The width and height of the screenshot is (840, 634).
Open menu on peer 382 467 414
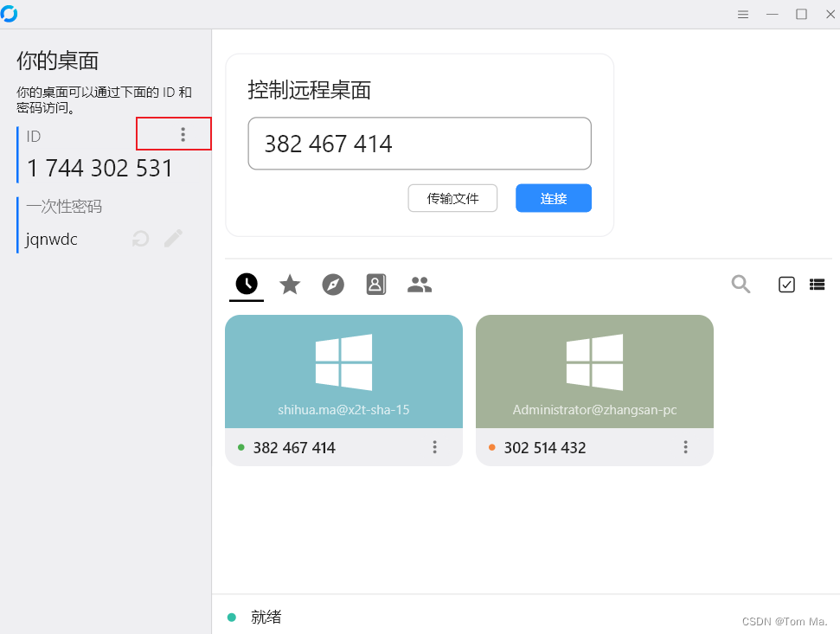(x=434, y=447)
